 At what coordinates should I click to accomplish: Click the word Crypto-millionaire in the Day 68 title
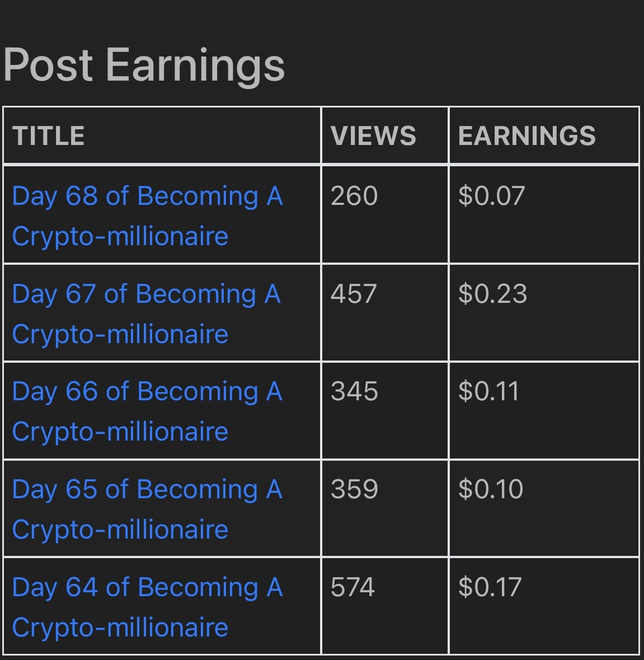pyautogui.click(x=120, y=236)
